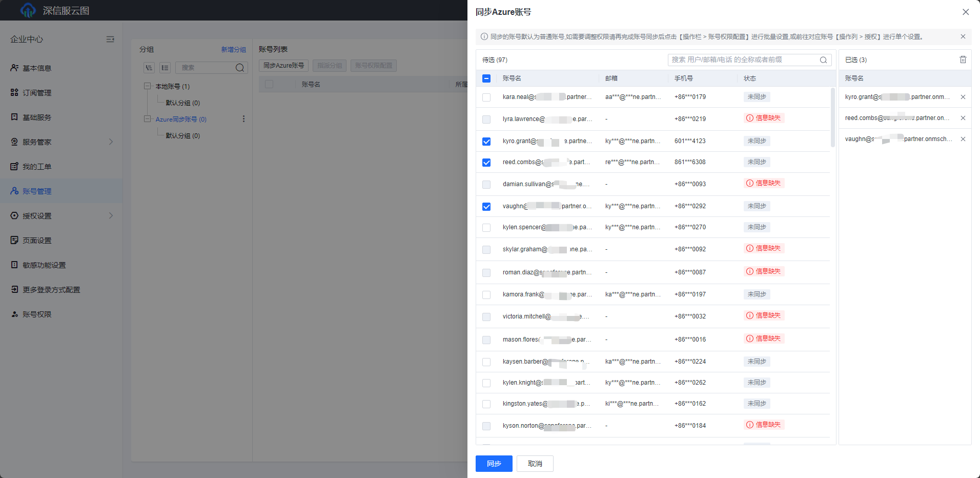Expand the 服务管家 sidebar submenu

(x=111, y=142)
